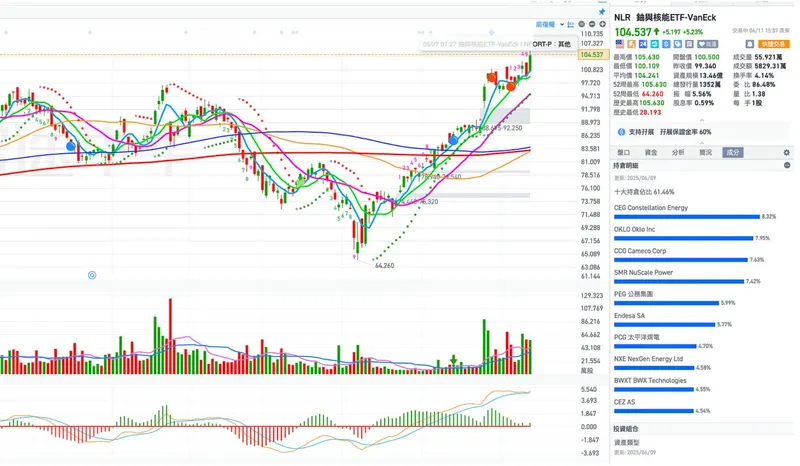Click the 投資組合 section header
The height and width of the screenshot is (466, 800).
point(626,429)
